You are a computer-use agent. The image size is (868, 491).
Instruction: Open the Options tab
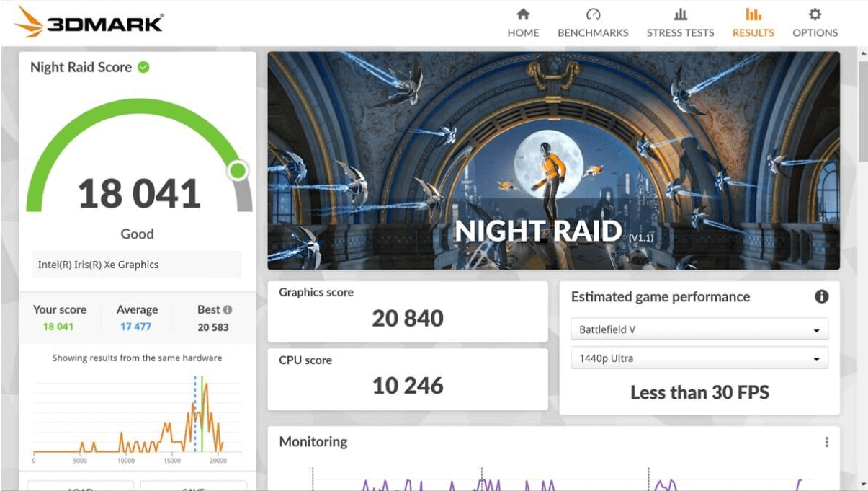[815, 23]
